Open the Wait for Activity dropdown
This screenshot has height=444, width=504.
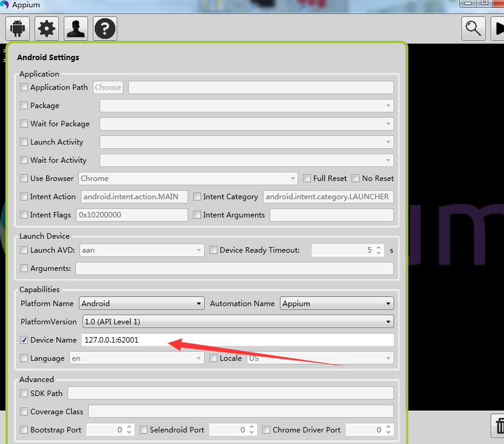coord(247,160)
